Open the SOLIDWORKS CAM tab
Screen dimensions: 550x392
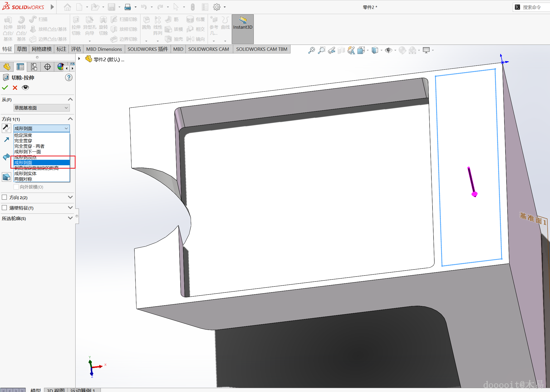(208, 49)
